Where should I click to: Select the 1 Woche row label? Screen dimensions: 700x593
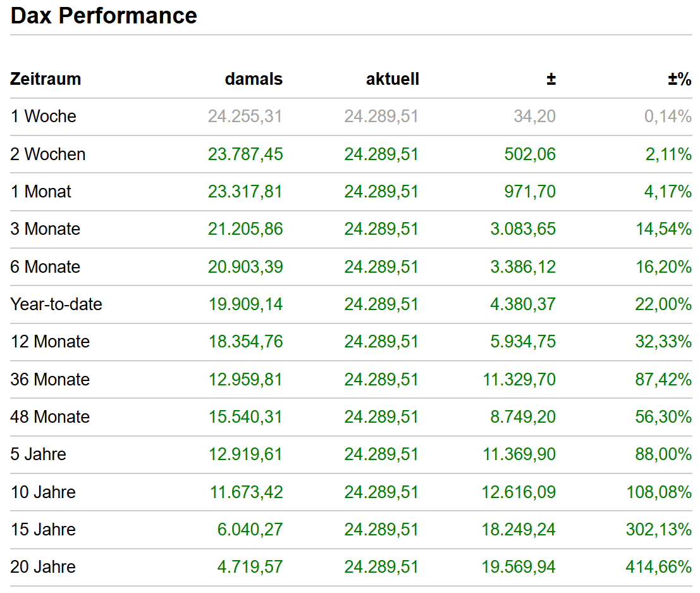[43, 116]
